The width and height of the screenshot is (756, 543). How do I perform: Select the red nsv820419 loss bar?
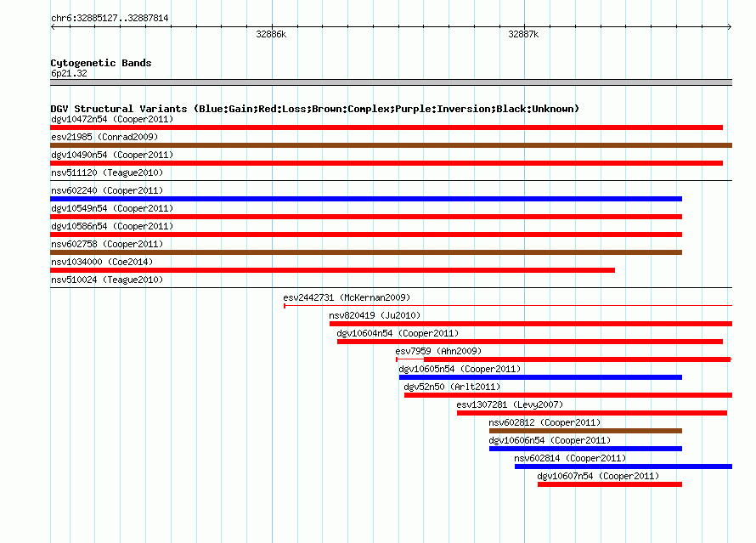[x=531, y=324]
